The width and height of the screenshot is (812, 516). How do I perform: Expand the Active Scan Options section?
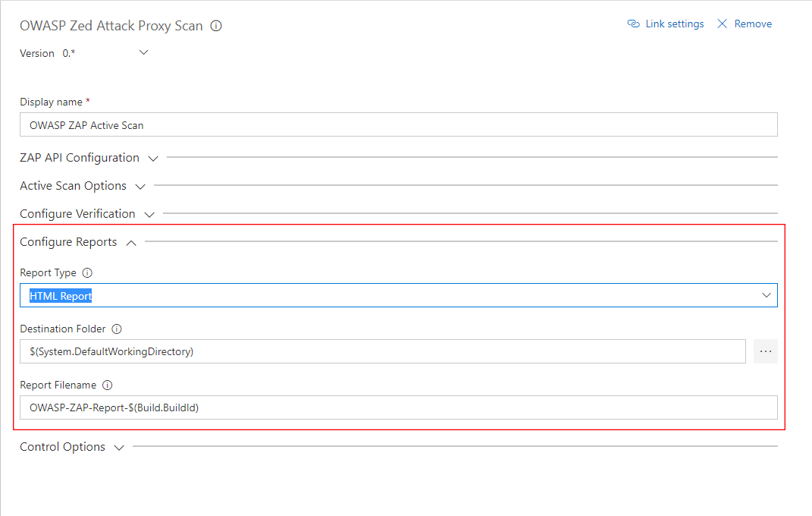(x=140, y=187)
